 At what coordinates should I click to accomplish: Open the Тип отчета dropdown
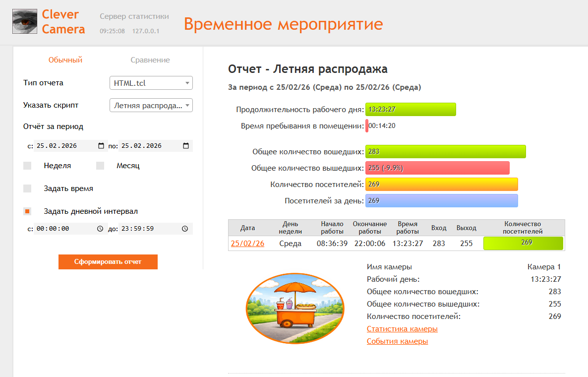coord(151,83)
